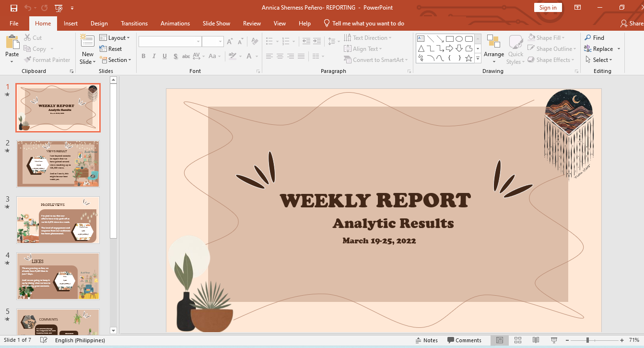644x348 pixels.
Task: Expand the shapes gallery More arrow
Action: pos(478,58)
